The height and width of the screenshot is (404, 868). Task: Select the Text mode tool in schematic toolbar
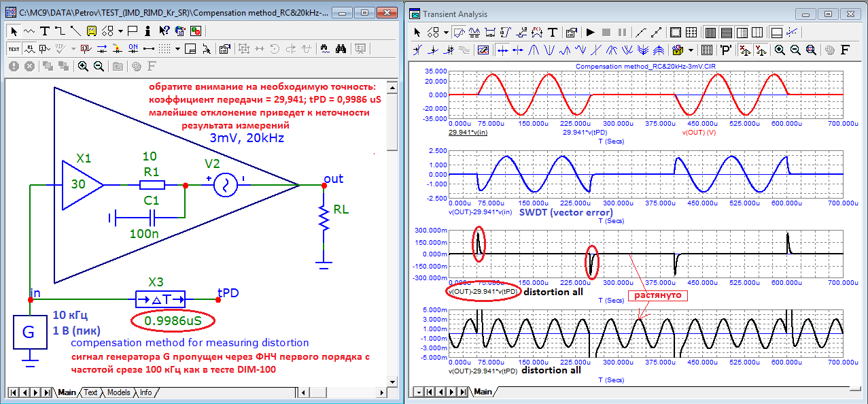45,31
